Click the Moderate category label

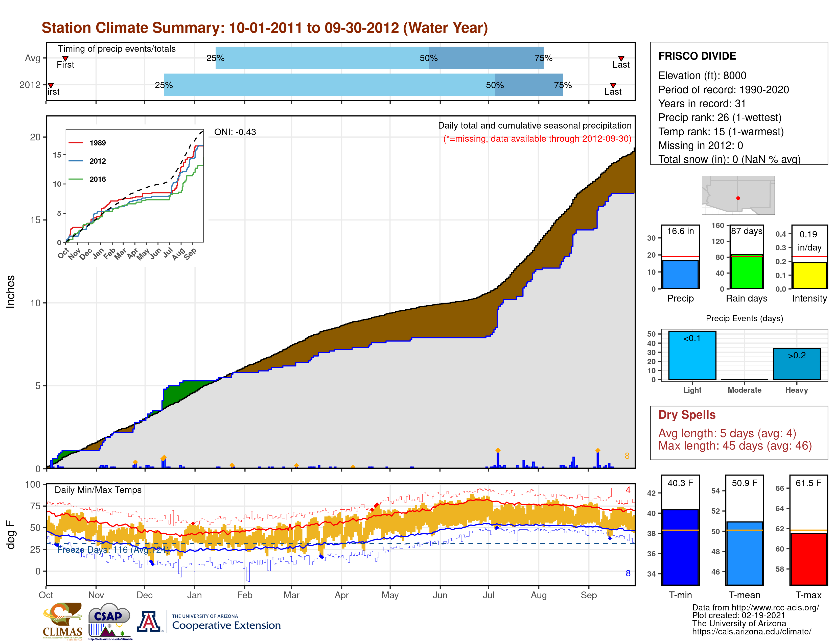point(745,390)
